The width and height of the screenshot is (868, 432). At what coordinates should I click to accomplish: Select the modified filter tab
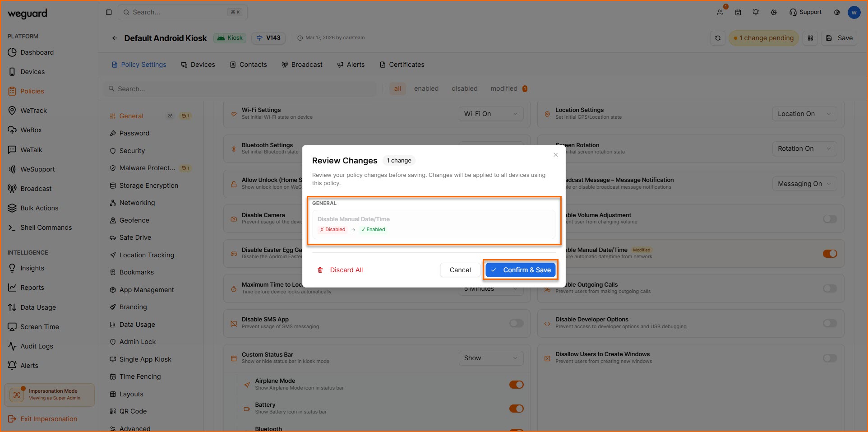pos(504,88)
